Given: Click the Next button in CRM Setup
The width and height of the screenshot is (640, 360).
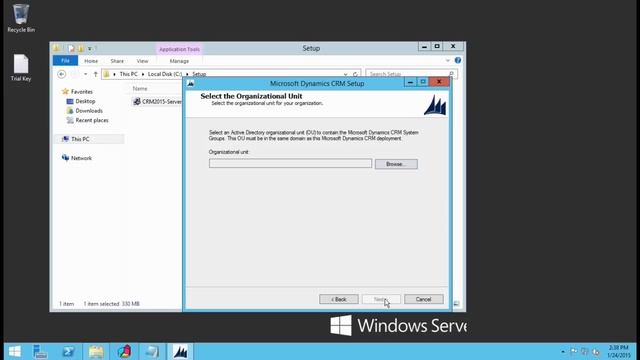Looking at the screenshot, I should point(381,299).
